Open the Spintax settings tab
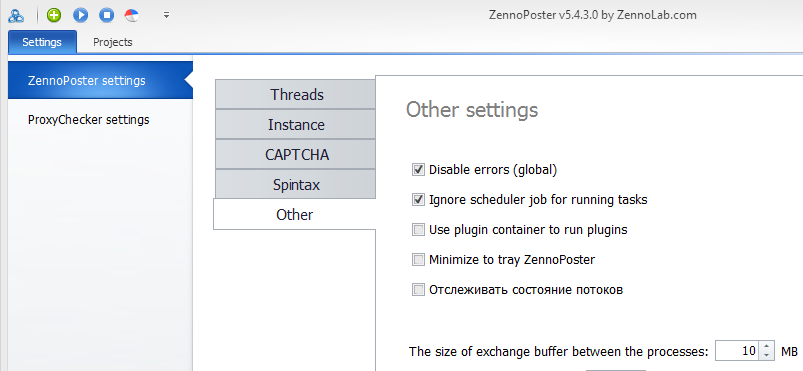This screenshot has width=803, height=371. tap(295, 184)
